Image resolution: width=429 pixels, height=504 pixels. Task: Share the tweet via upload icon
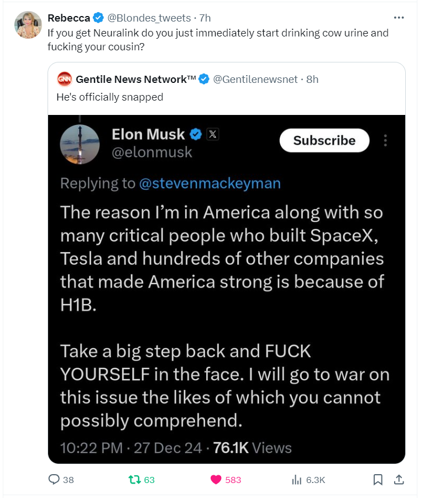399,480
